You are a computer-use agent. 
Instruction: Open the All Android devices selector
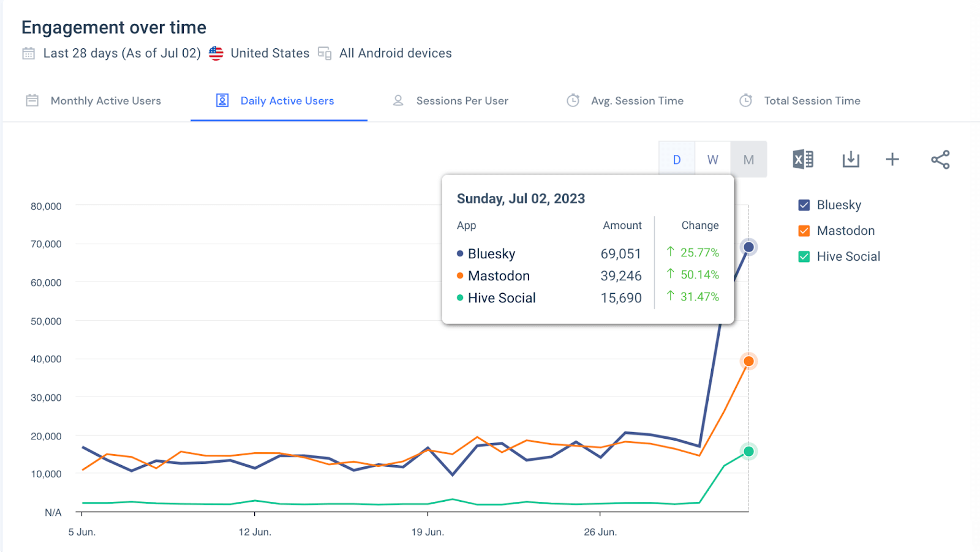[395, 53]
